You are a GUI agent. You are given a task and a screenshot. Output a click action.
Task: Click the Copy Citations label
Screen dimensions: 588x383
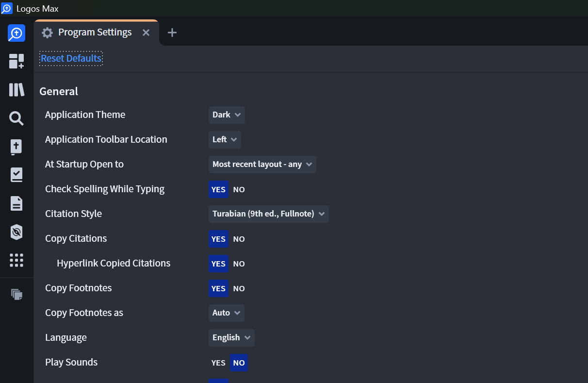[76, 238]
